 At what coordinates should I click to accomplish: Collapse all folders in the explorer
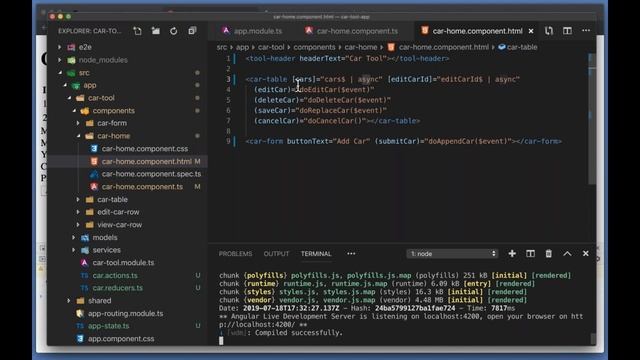point(192,31)
